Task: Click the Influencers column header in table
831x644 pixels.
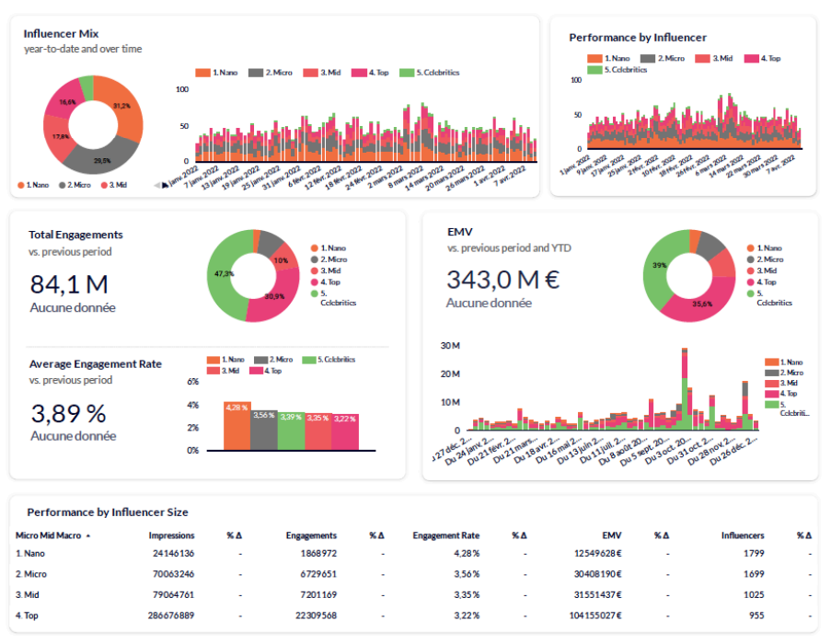Action: (x=742, y=535)
